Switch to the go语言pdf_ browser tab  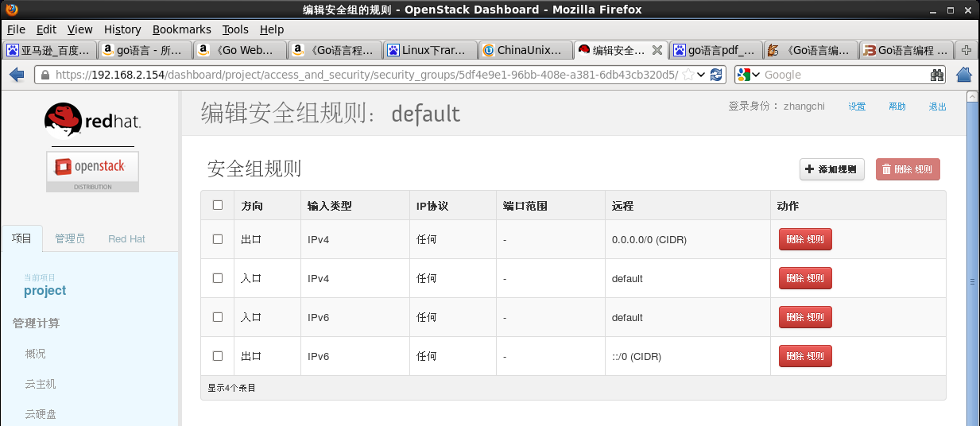716,50
